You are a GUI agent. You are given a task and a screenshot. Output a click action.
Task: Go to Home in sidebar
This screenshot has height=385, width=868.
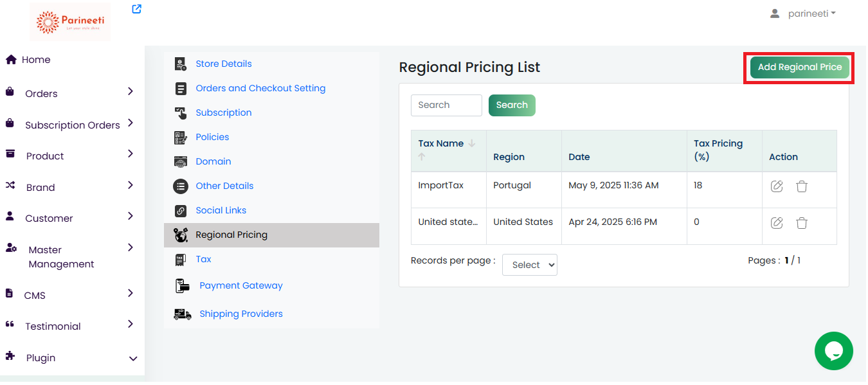click(x=35, y=60)
